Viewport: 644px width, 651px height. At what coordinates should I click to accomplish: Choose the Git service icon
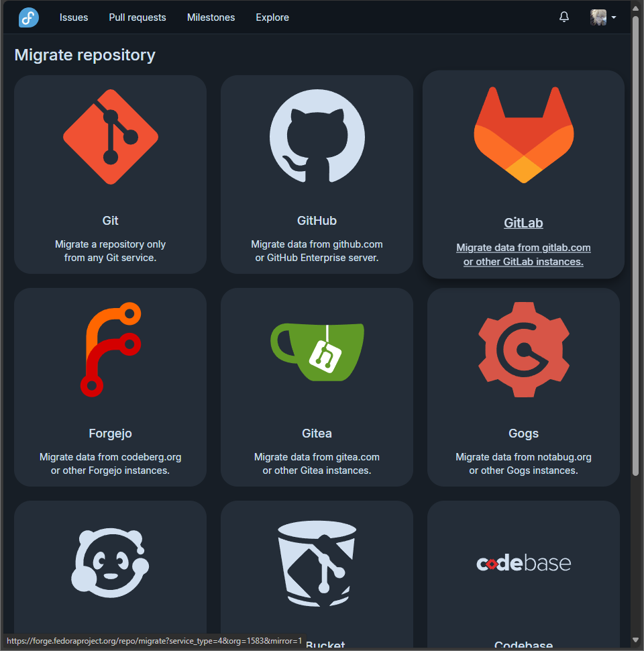coord(110,136)
